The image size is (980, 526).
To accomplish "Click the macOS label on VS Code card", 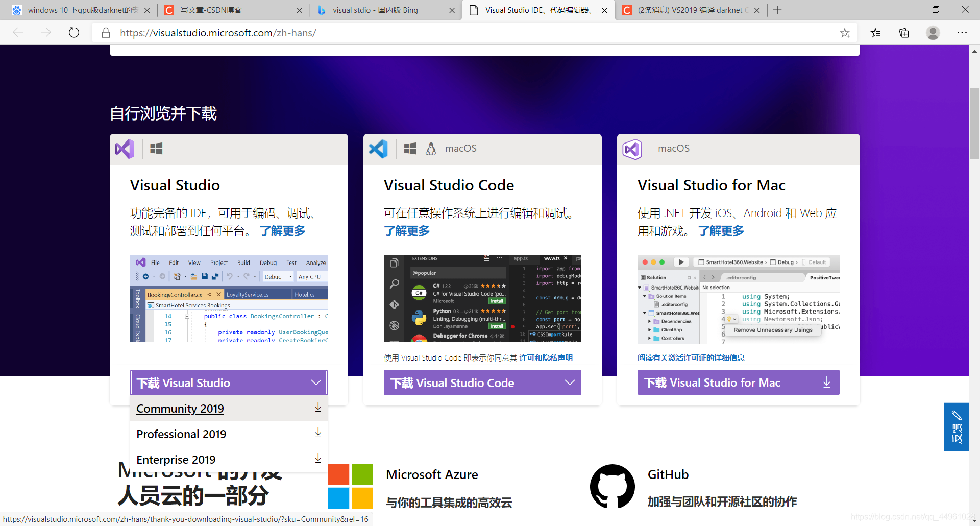I will pos(461,149).
